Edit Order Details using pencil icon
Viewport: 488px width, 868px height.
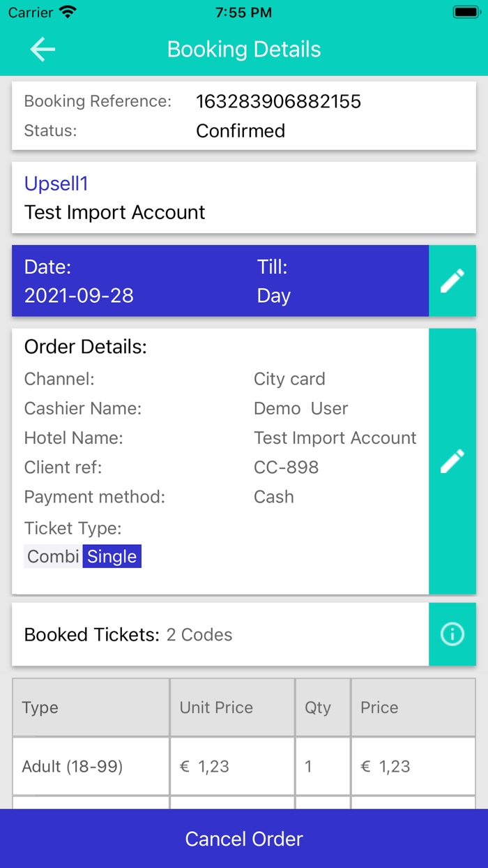[x=452, y=461]
